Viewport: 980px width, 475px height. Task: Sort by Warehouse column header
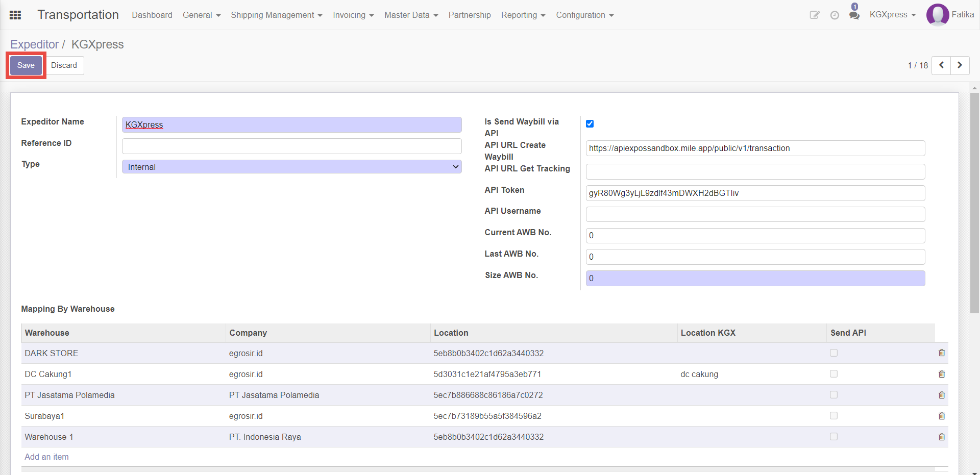[x=124, y=333]
